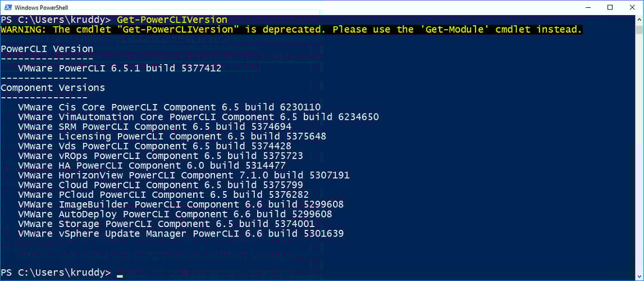Click the ImageBuilder component line

[x=181, y=205]
